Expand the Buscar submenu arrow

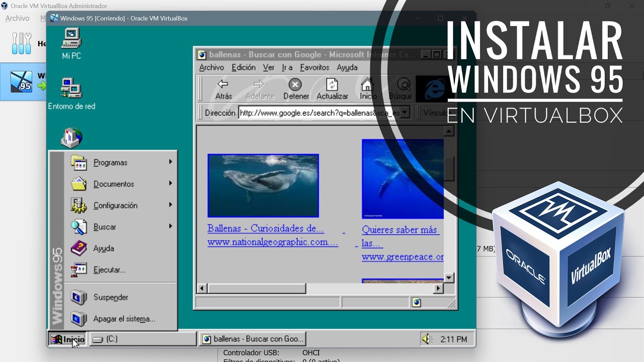point(171,226)
